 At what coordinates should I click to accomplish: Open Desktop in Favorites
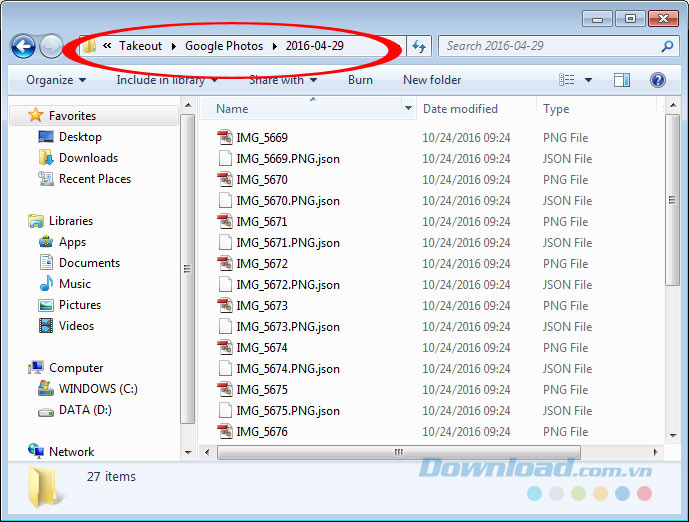click(x=80, y=137)
